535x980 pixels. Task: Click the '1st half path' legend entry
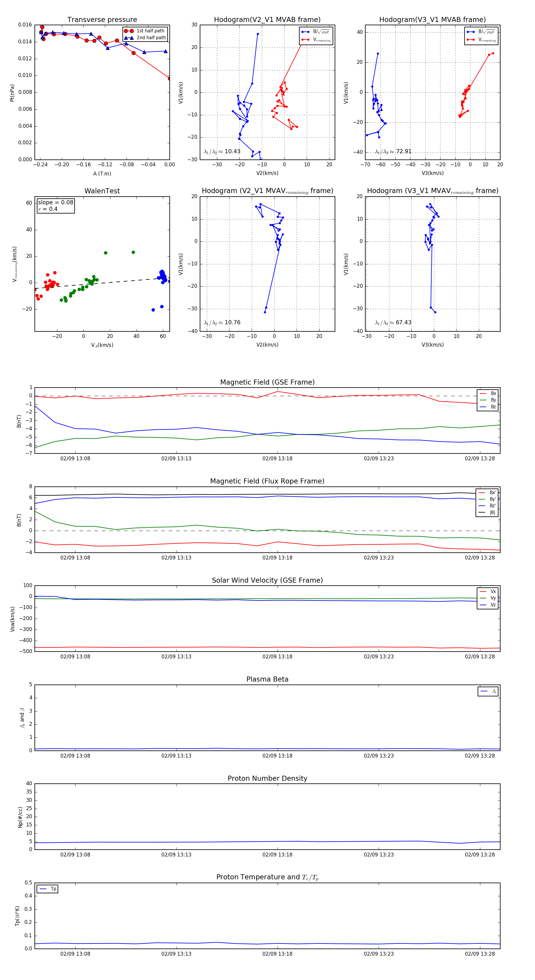click(145, 31)
